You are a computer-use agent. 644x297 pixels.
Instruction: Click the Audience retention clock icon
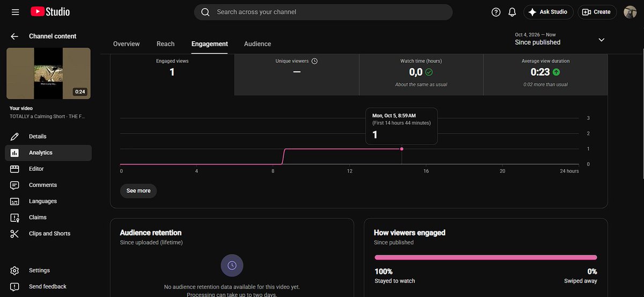coord(232,265)
